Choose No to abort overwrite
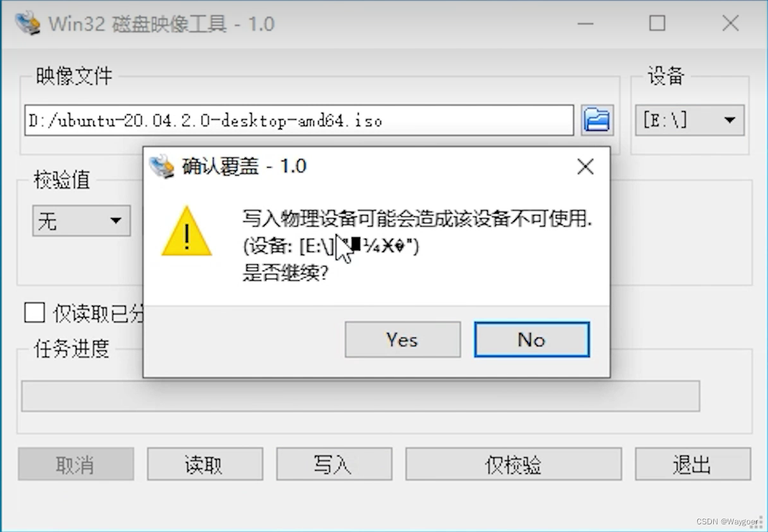768x532 pixels. pos(531,339)
